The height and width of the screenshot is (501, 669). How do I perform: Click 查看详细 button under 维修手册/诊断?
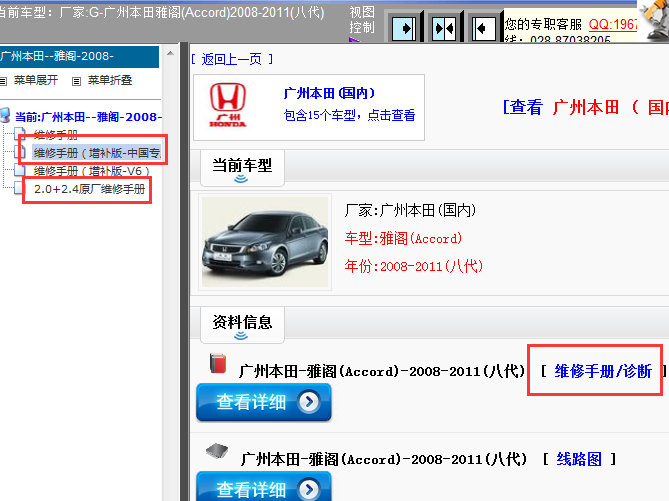pos(264,402)
